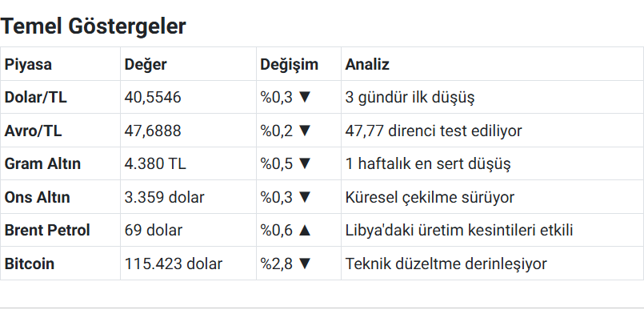Select the Dolar/TL value 40,5546
The width and height of the screenshot is (644, 310).
[152, 98]
